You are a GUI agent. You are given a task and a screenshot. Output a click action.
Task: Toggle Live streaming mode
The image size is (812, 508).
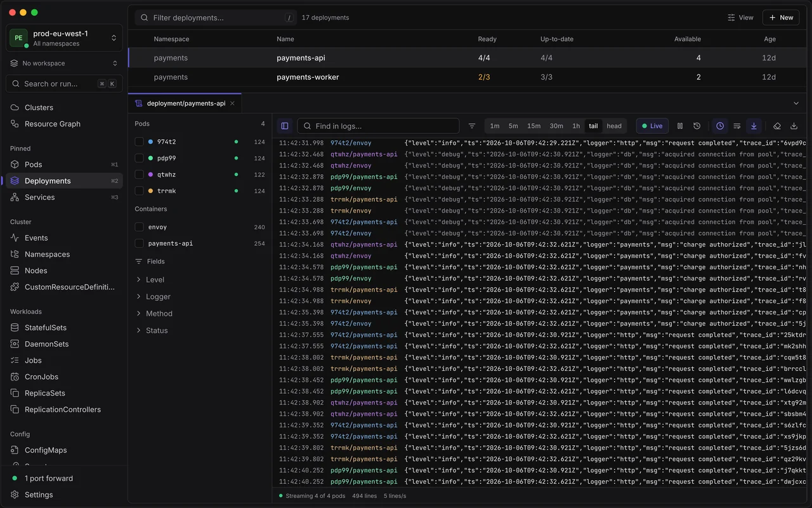coord(652,126)
